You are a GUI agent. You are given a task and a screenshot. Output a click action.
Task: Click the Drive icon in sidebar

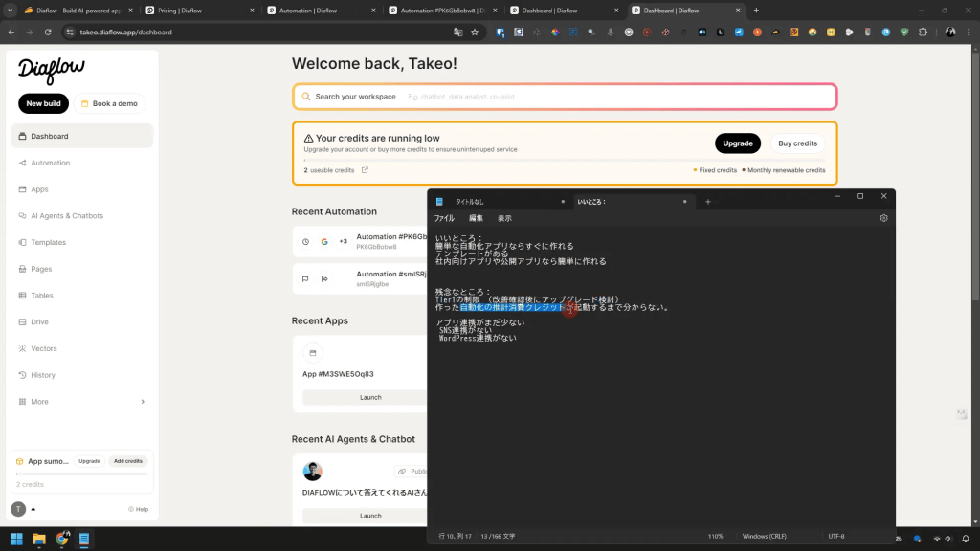[23, 321]
